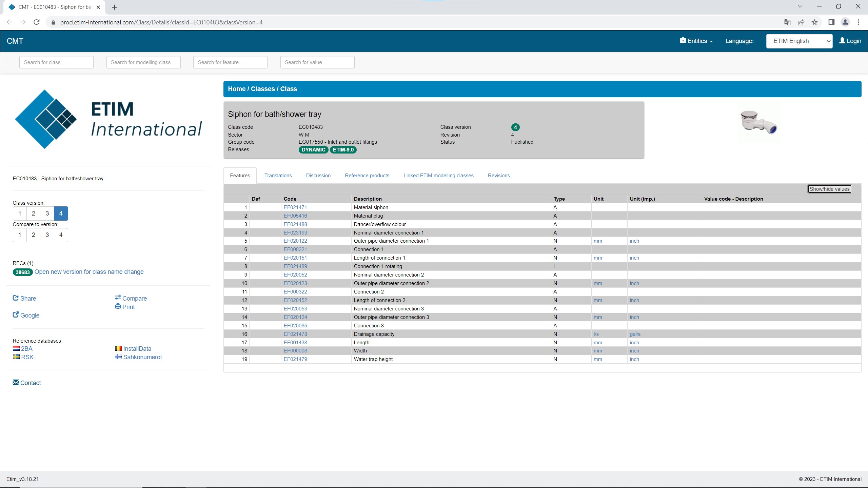Click the Login user icon
This screenshot has height=488, width=868.
coord(842,41)
